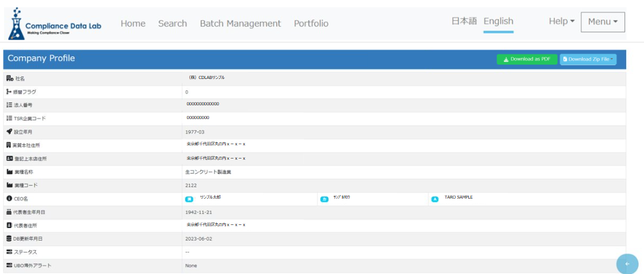Click the info icon beside CEO名

10,198
